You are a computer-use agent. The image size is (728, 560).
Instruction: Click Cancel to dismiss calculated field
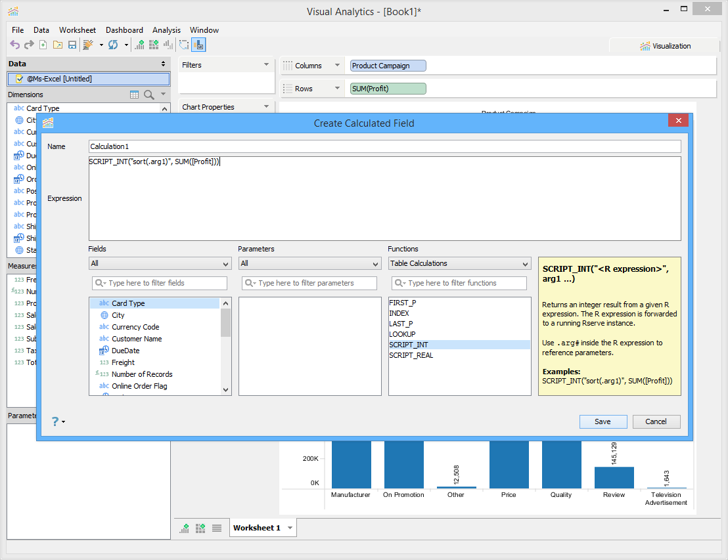click(x=656, y=421)
